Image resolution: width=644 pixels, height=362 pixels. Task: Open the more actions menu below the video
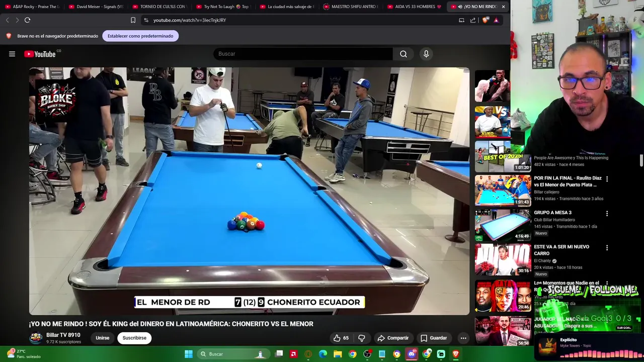coord(463,338)
